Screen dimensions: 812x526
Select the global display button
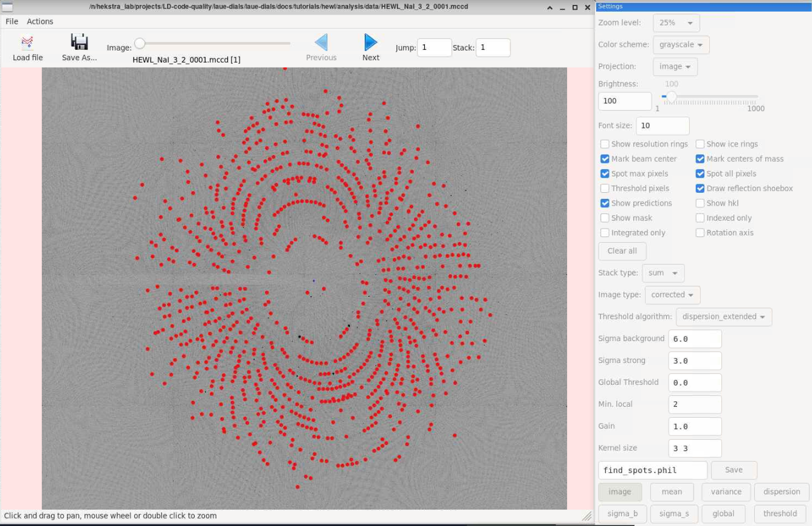(723, 514)
